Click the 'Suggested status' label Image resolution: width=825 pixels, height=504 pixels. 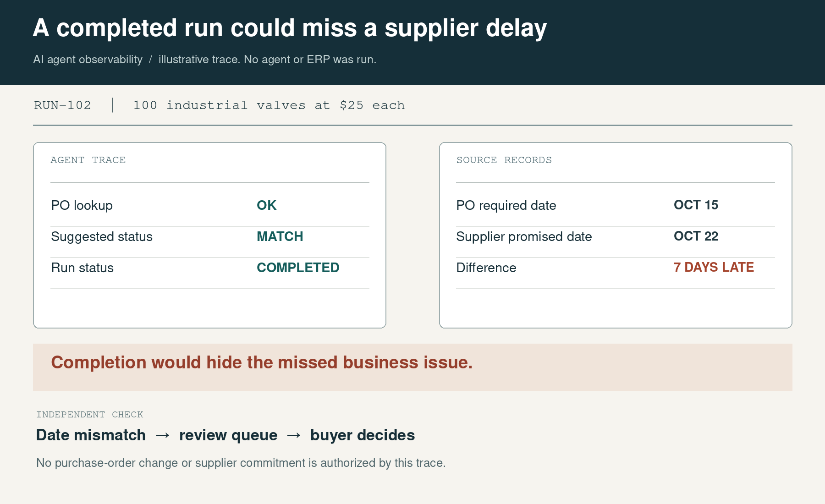click(x=102, y=236)
